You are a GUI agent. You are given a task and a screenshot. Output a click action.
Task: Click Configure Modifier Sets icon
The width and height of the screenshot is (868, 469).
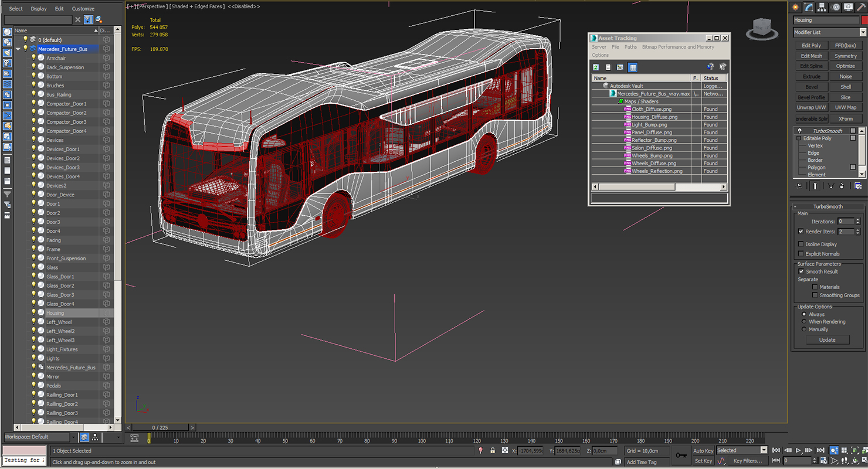[x=858, y=186]
